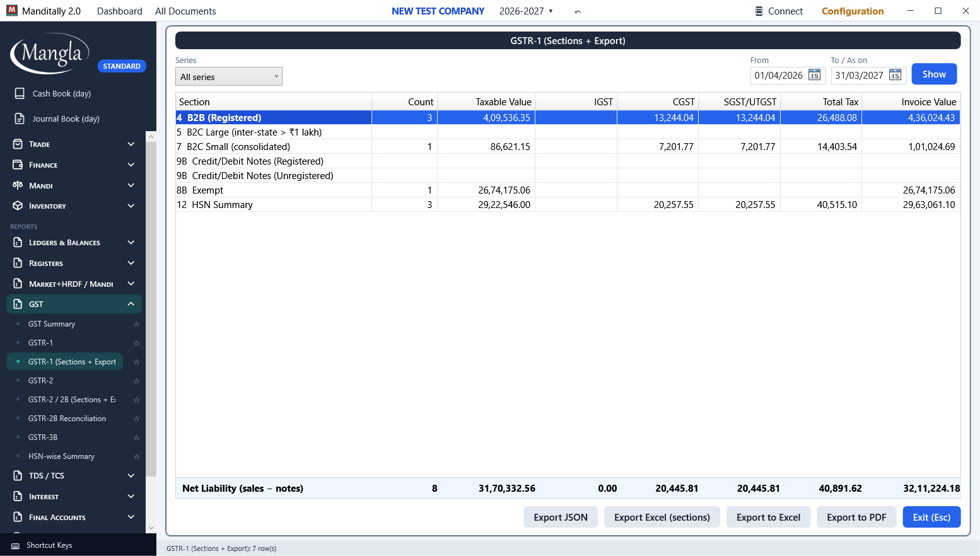Click the Mandi scales icon

click(x=18, y=185)
